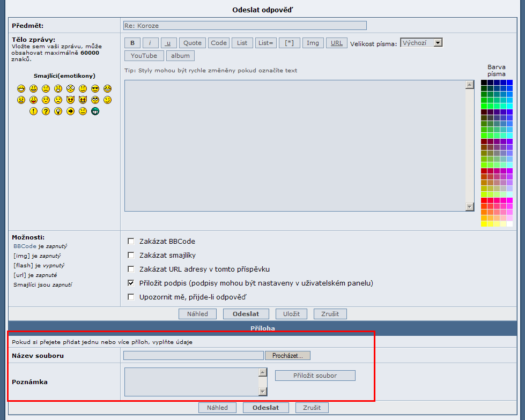Insert the exclamation mark emoticon
Screen dimensions: 525x420
pyautogui.click(x=34, y=111)
